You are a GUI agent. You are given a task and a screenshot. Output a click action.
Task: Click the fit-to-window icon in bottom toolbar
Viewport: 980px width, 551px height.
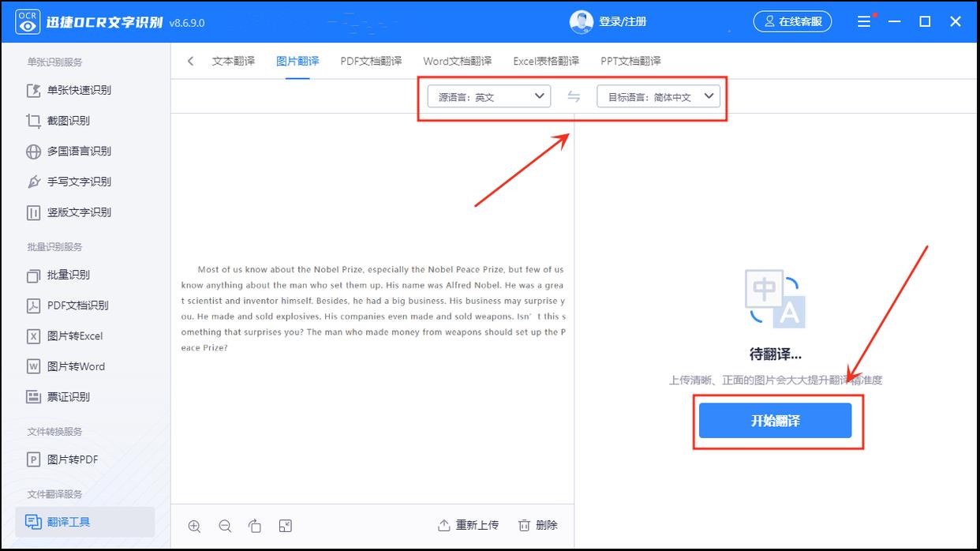(286, 526)
